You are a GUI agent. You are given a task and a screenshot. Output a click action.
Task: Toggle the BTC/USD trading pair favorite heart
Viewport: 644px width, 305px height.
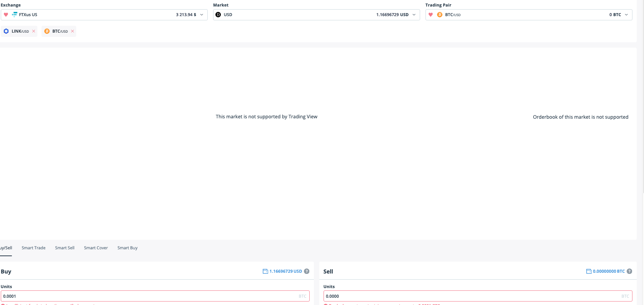[430, 15]
